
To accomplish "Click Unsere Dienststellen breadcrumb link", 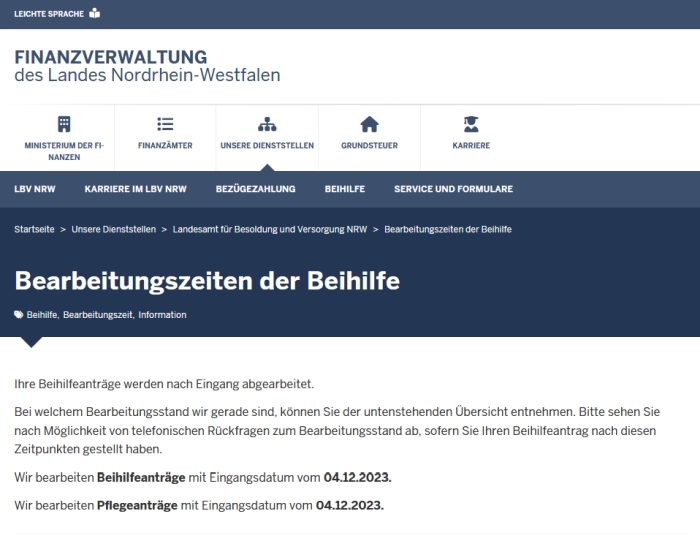I will (113, 229).
